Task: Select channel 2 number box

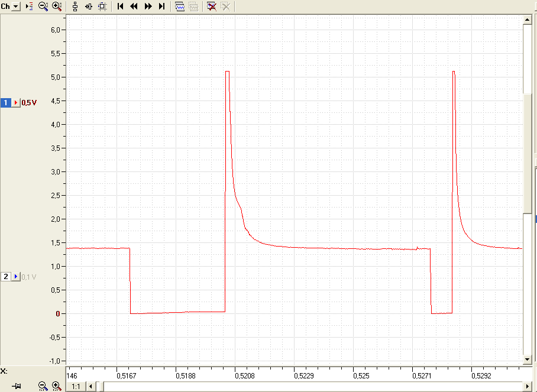Action: [x=6, y=277]
